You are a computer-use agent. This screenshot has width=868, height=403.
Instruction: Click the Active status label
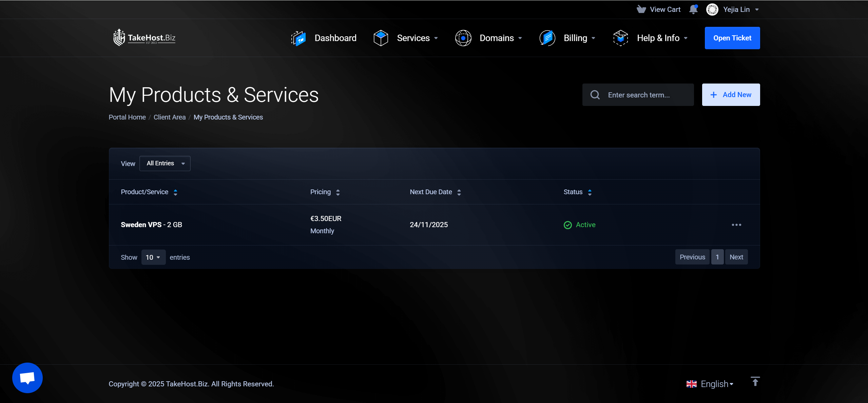click(586, 225)
